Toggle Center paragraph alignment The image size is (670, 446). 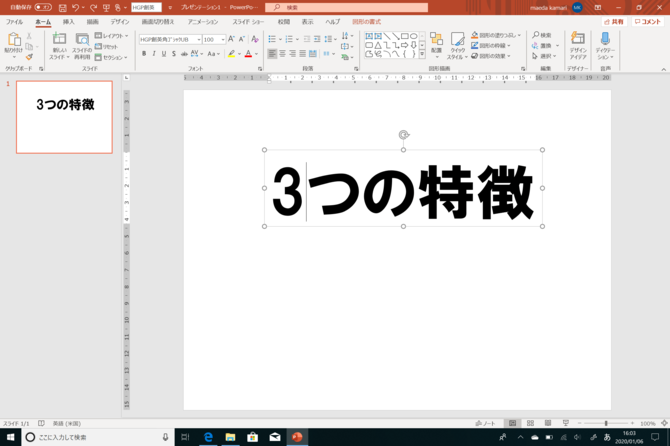(282, 54)
